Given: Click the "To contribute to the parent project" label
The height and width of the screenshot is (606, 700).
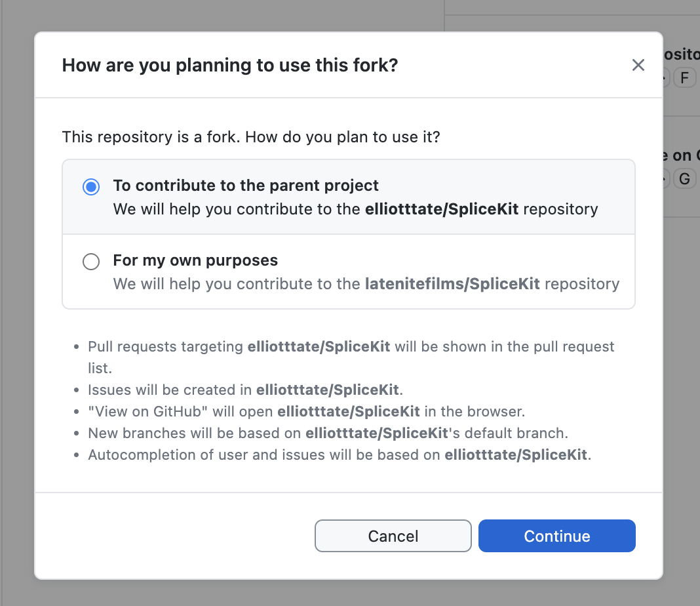Looking at the screenshot, I should point(246,185).
